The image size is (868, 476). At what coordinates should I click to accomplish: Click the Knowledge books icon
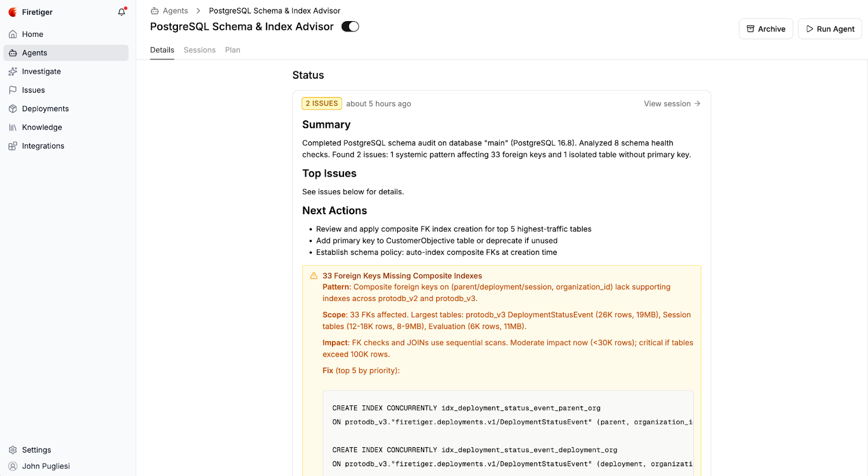[x=13, y=127]
